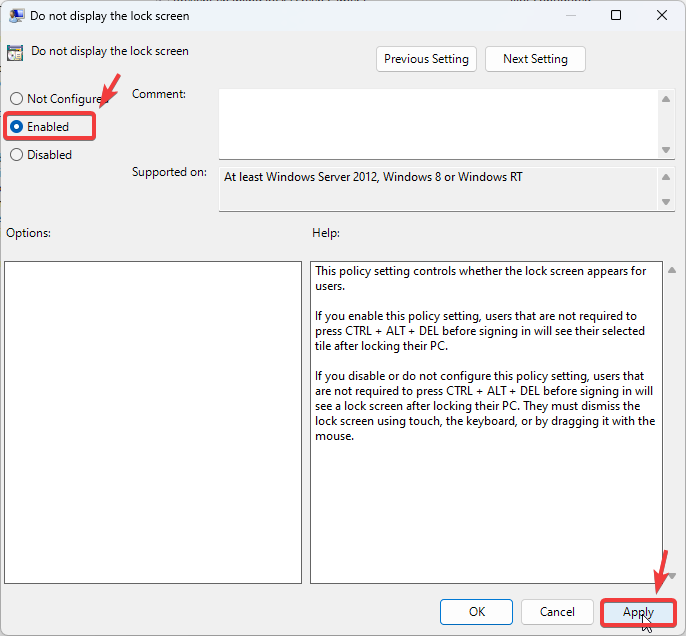Confirm with the OK button

(x=476, y=612)
